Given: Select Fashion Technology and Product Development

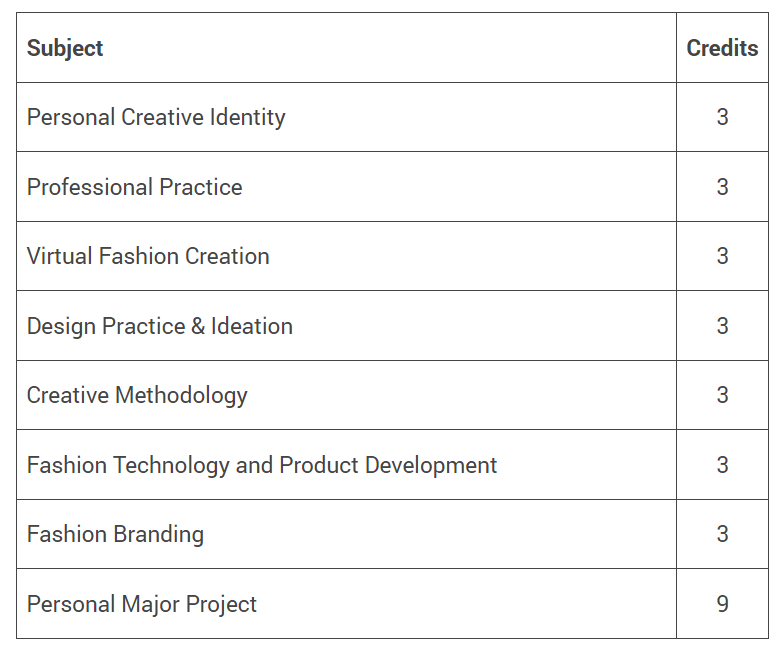Looking at the screenshot, I should 261,465.
